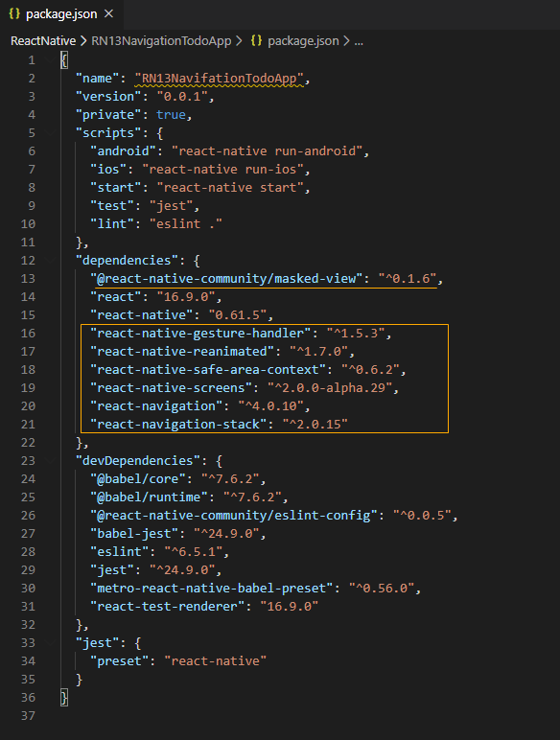Click the "react-native-reanimated" key
The width and height of the screenshot is (560, 740).
pos(182,352)
